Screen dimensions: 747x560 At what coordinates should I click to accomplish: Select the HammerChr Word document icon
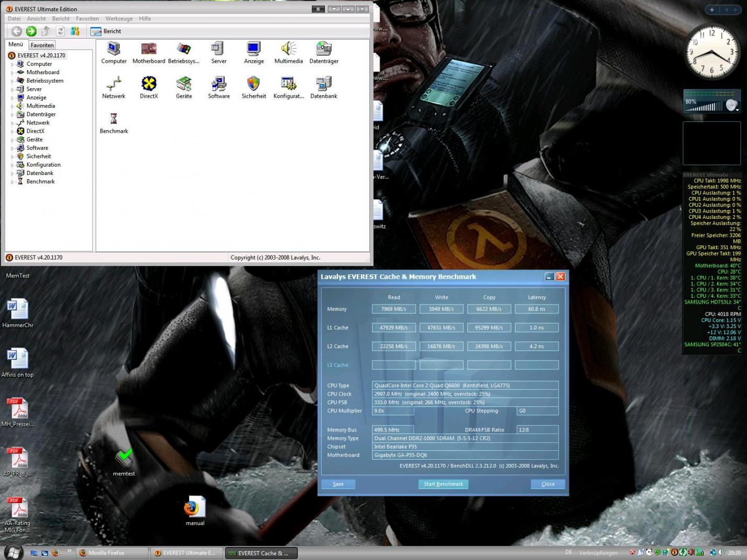(x=18, y=313)
